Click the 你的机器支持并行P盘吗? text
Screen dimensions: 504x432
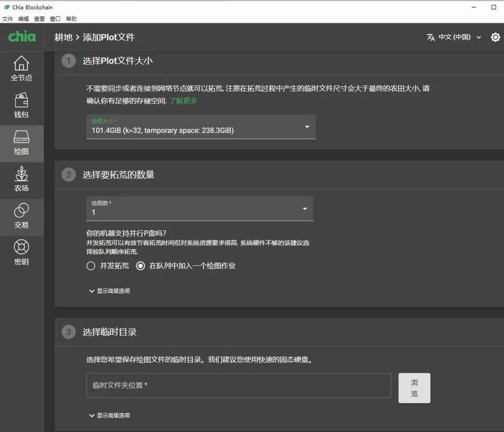click(127, 233)
